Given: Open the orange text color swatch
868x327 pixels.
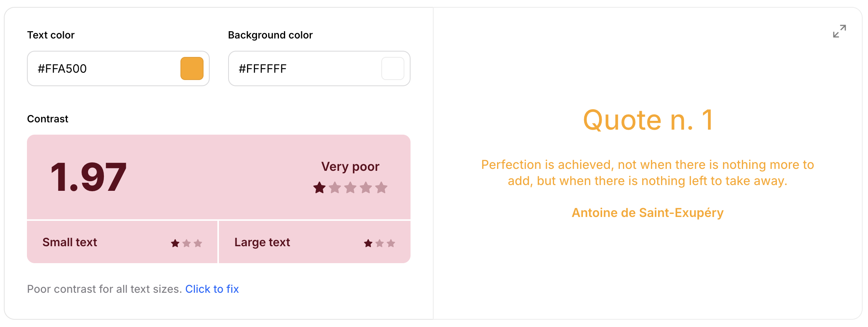Looking at the screenshot, I should (192, 68).
